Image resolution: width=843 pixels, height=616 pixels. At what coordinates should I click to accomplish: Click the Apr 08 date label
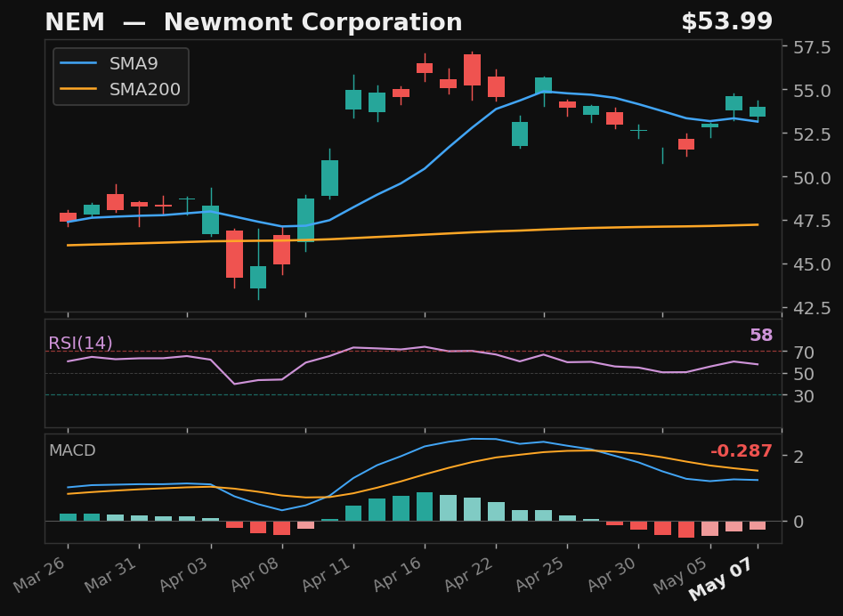[254, 574]
